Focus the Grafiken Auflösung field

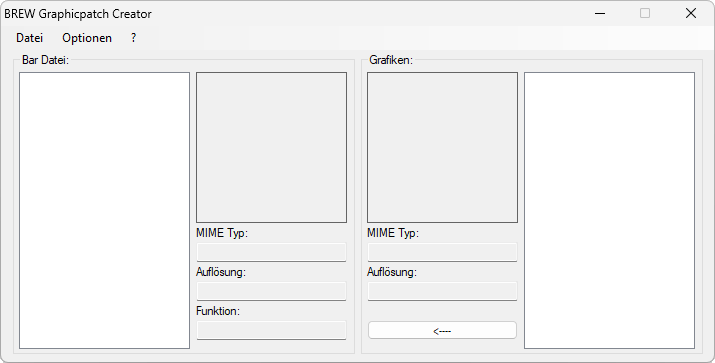(x=442, y=291)
